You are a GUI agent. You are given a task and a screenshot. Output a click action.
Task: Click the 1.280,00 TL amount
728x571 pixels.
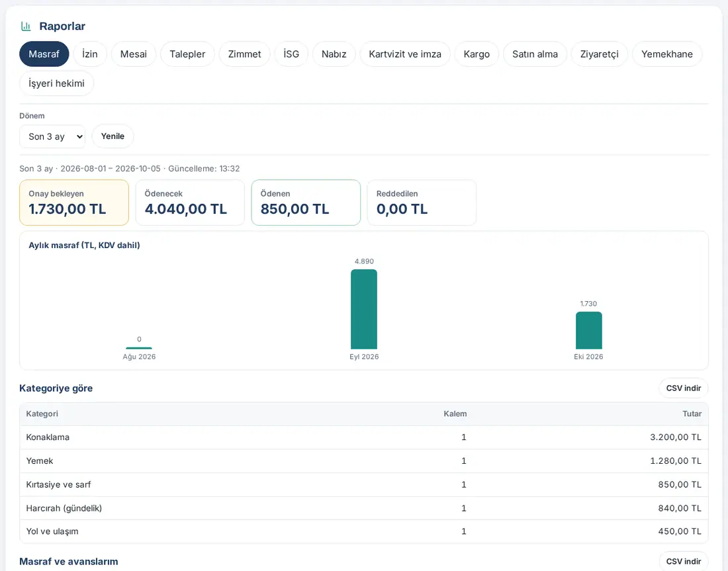click(676, 461)
